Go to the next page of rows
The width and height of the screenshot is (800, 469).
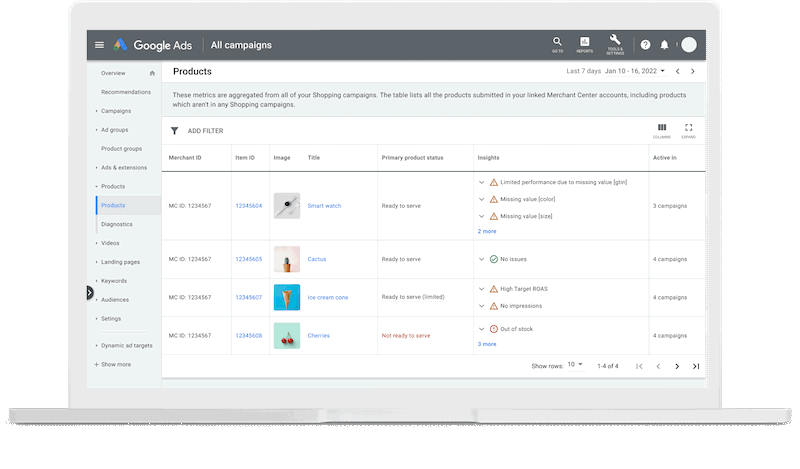(677, 366)
